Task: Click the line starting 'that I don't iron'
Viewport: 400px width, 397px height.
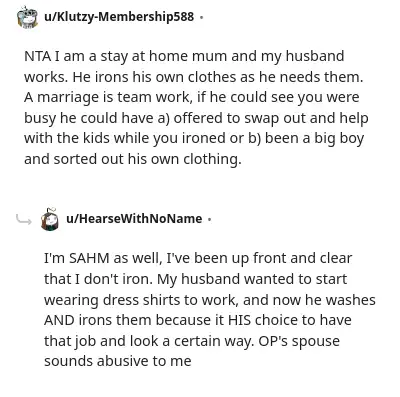Action: (196, 279)
